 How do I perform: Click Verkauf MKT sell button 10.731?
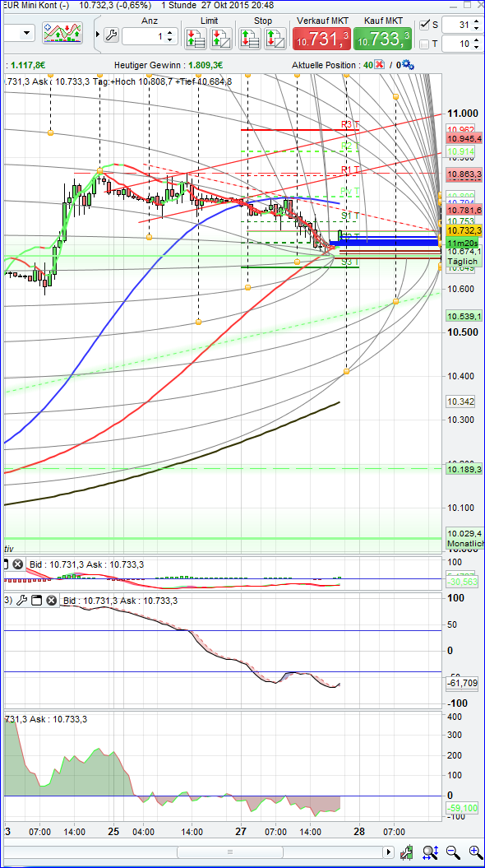pyautogui.click(x=323, y=38)
